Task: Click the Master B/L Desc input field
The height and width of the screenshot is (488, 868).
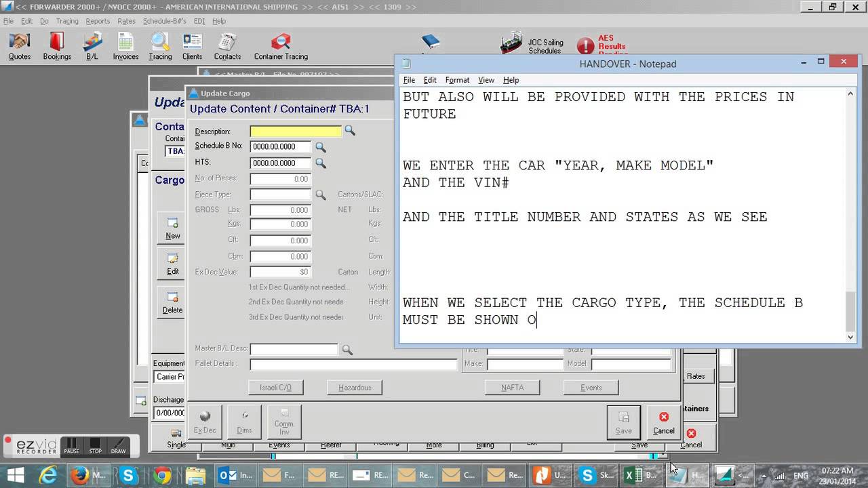Action: click(294, 350)
